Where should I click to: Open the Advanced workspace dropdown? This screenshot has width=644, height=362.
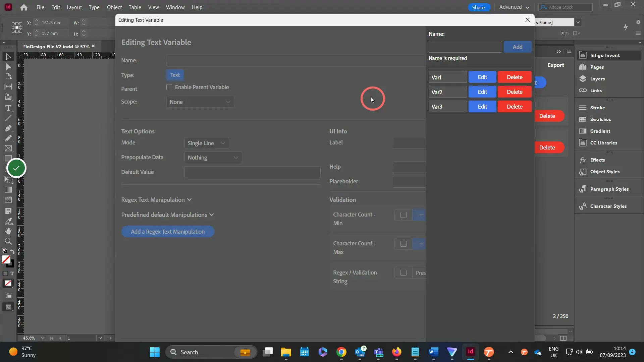(x=514, y=7)
